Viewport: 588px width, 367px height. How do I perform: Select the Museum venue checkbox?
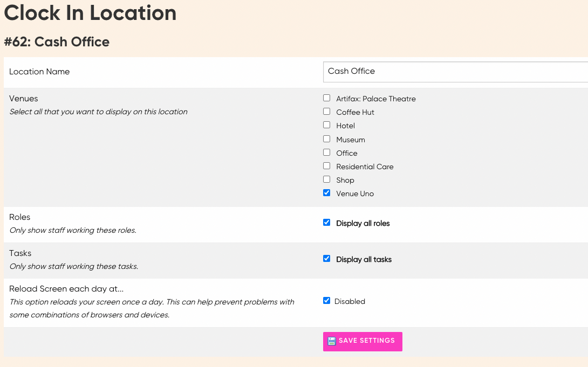pos(326,139)
